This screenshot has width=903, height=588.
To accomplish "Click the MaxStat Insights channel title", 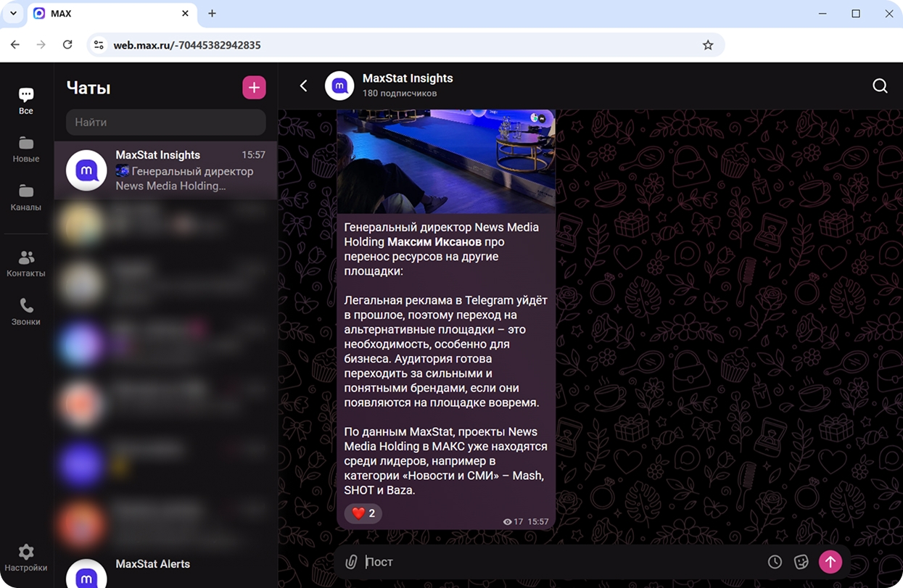I will [x=408, y=78].
